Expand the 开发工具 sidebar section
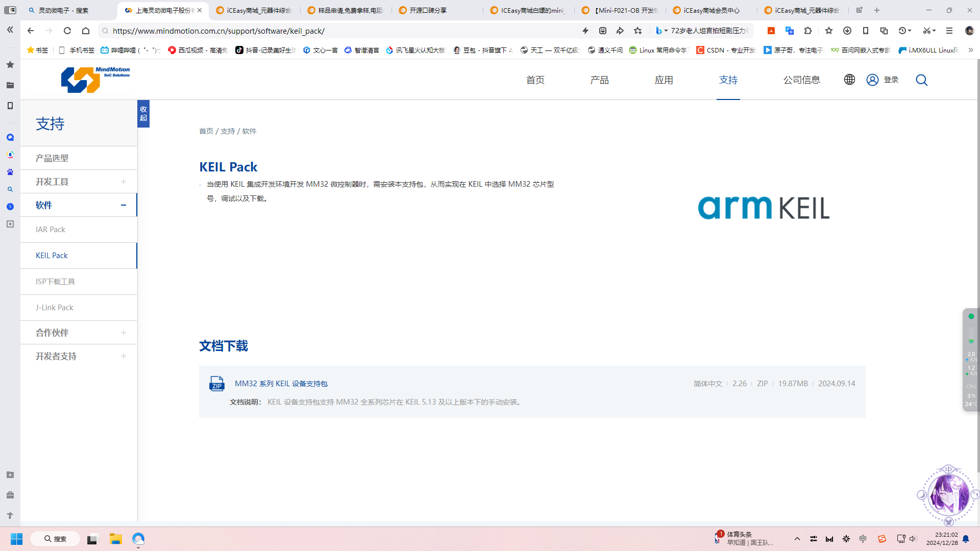The height and width of the screenshot is (551, 980). 123,182
